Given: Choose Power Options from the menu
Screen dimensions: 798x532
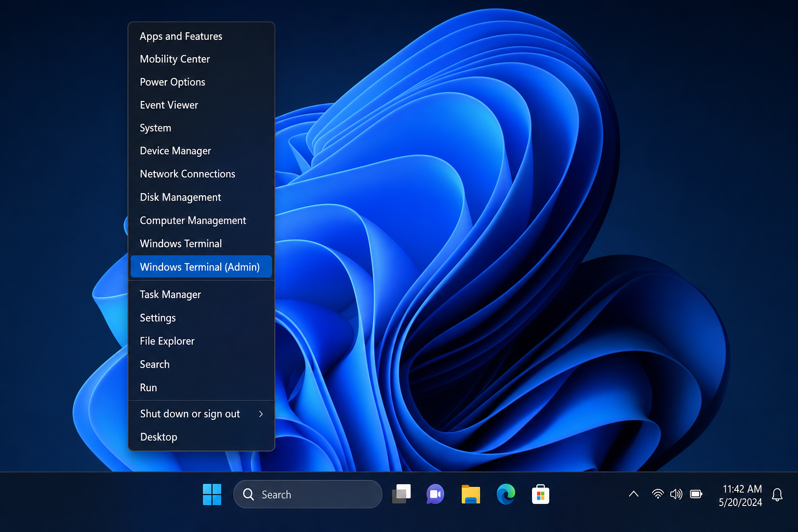Looking at the screenshot, I should click(201, 82).
